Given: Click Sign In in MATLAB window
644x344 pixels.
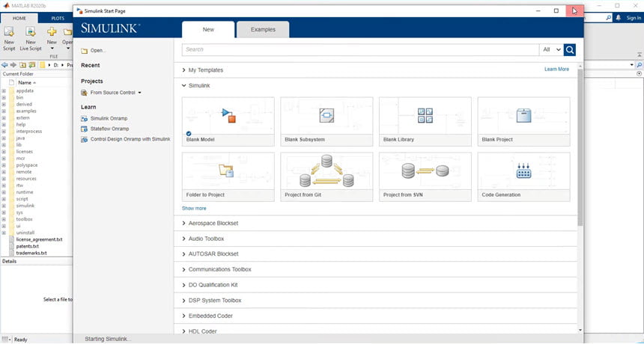Looking at the screenshot, I should click(634, 18).
